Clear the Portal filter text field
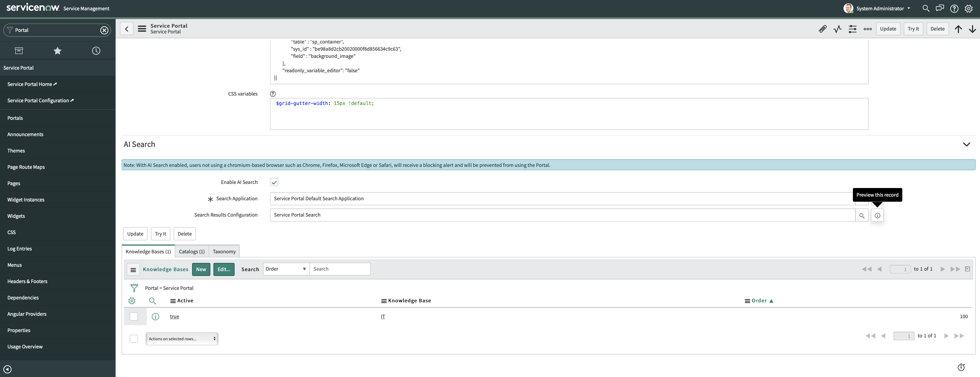Viewport: 980px width, 377px height. coord(104,30)
